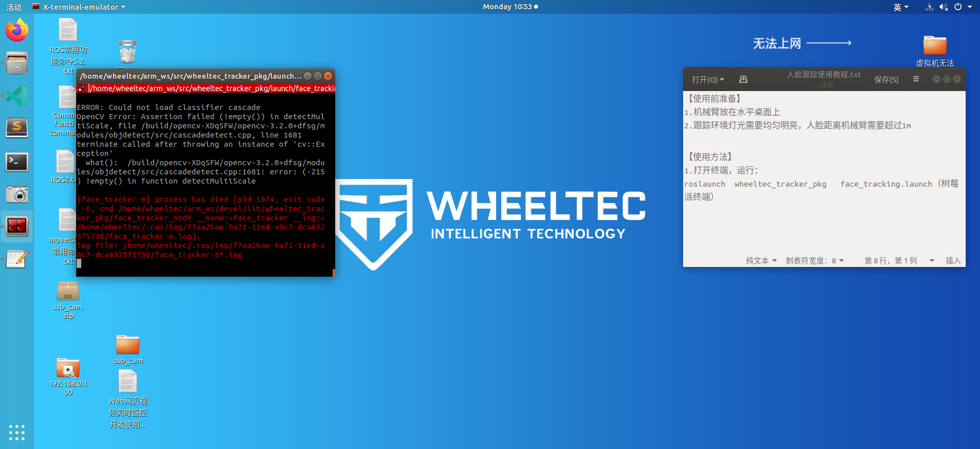Click the text editor title 人脸跟踪使用教程.txt
The height and width of the screenshot is (449, 980).
coord(824,75)
